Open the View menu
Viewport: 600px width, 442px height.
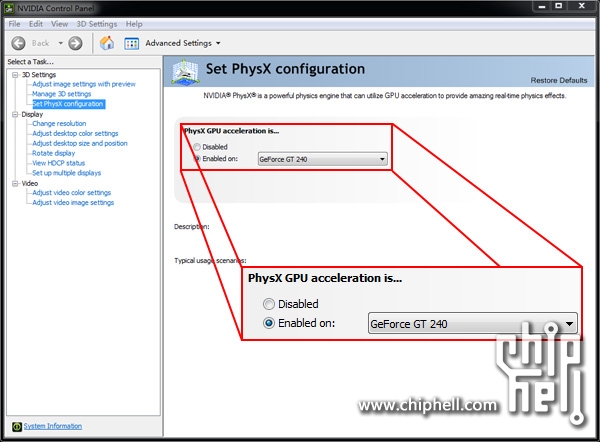tap(59, 24)
